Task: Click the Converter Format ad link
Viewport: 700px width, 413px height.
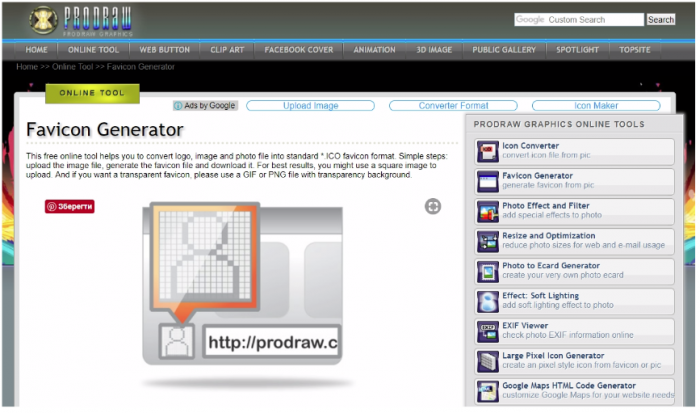Action: click(453, 106)
